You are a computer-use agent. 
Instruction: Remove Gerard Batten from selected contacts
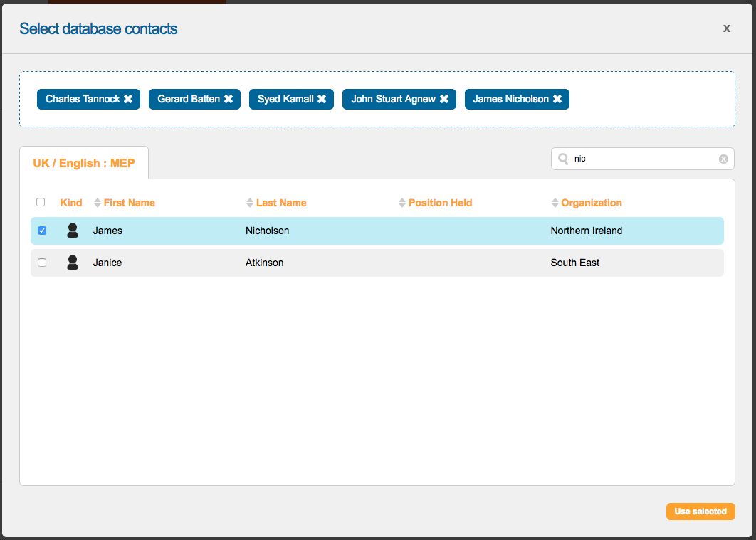229,99
